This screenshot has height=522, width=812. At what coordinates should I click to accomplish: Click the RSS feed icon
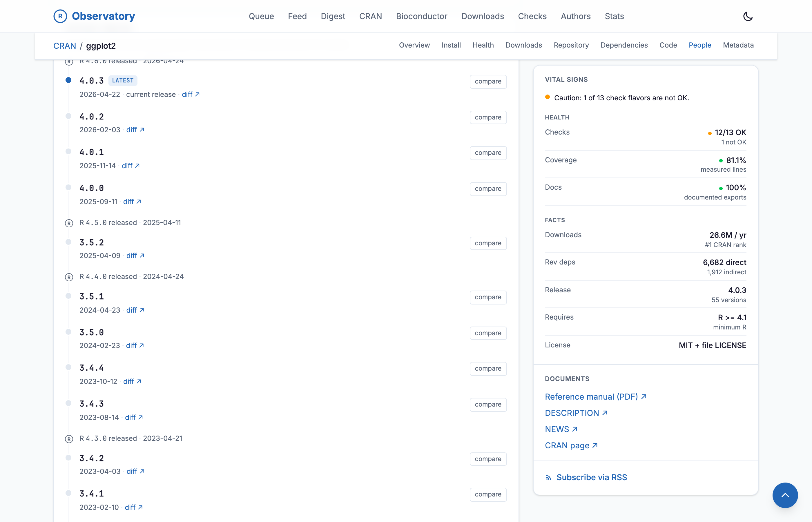[548, 478]
